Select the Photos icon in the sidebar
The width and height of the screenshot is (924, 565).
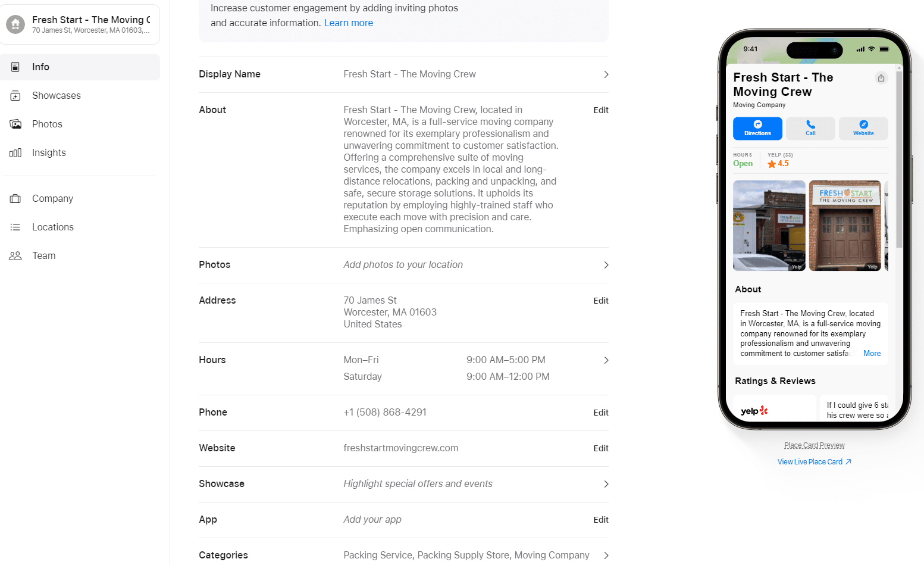coord(15,124)
